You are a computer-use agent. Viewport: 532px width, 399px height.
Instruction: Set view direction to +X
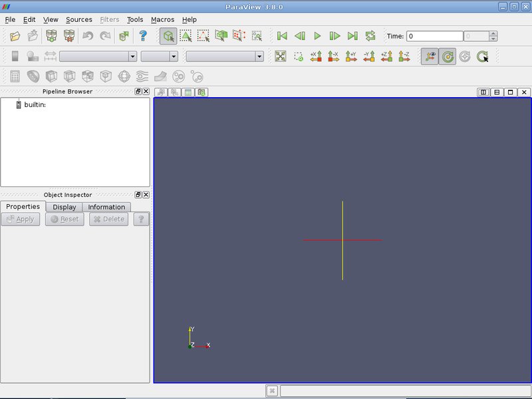pyautogui.click(x=316, y=57)
